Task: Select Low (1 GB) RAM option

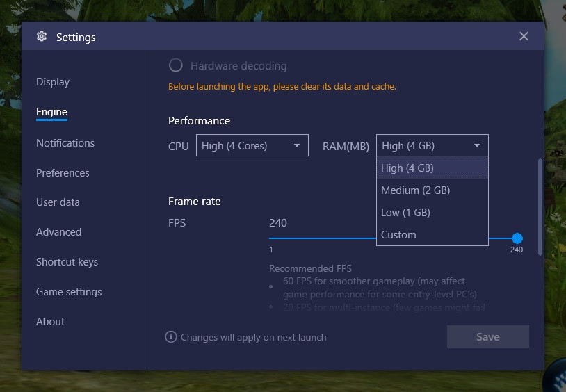Action: point(432,212)
